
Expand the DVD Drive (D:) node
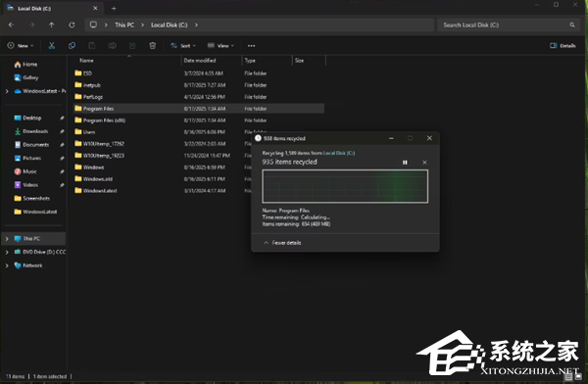click(x=7, y=252)
